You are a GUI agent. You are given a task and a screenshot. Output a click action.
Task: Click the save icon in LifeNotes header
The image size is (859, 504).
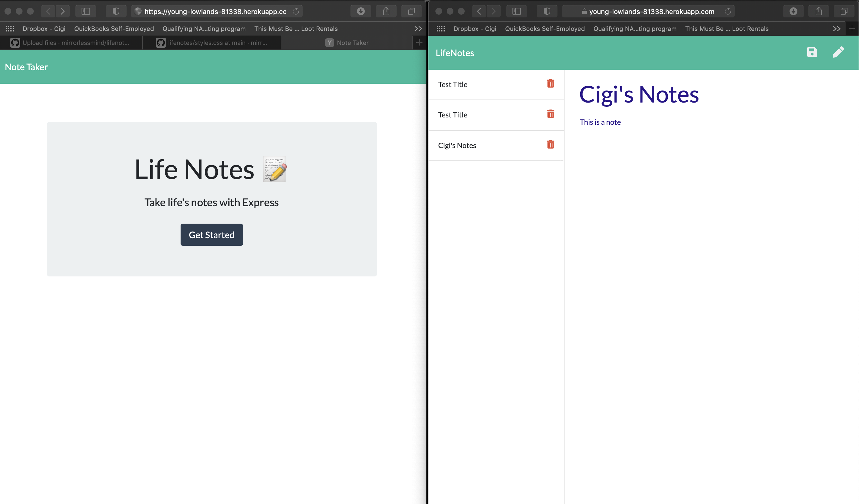click(x=812, y=52)
